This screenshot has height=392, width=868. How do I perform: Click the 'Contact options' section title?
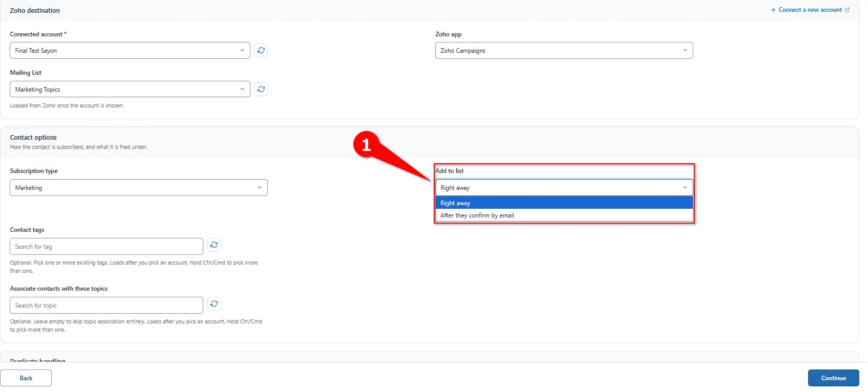tap(33, 138)
